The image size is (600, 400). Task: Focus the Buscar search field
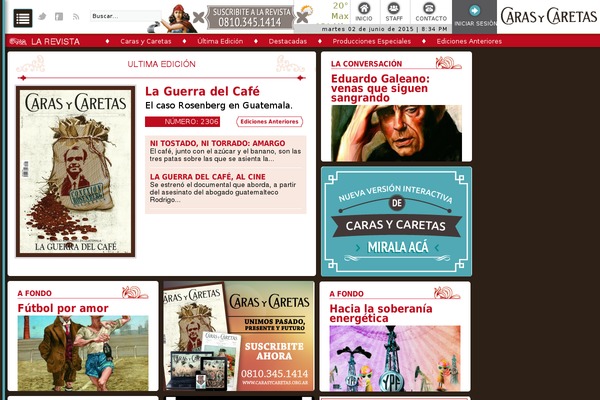(126, 16)
